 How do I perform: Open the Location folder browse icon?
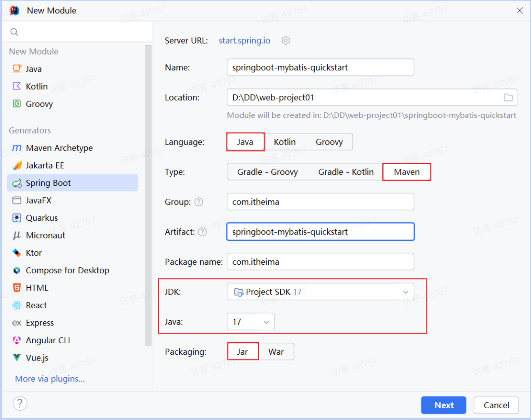click(508, 97)
